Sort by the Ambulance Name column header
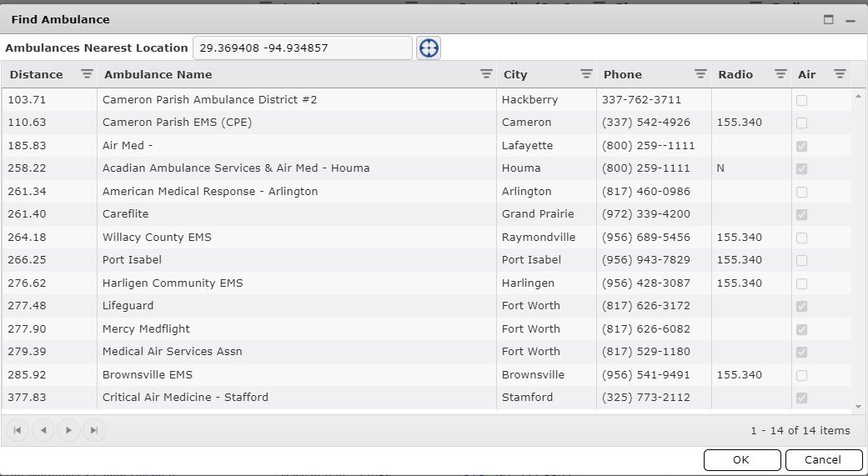Viewport: 868px width, 476px height. coord(158,74)
